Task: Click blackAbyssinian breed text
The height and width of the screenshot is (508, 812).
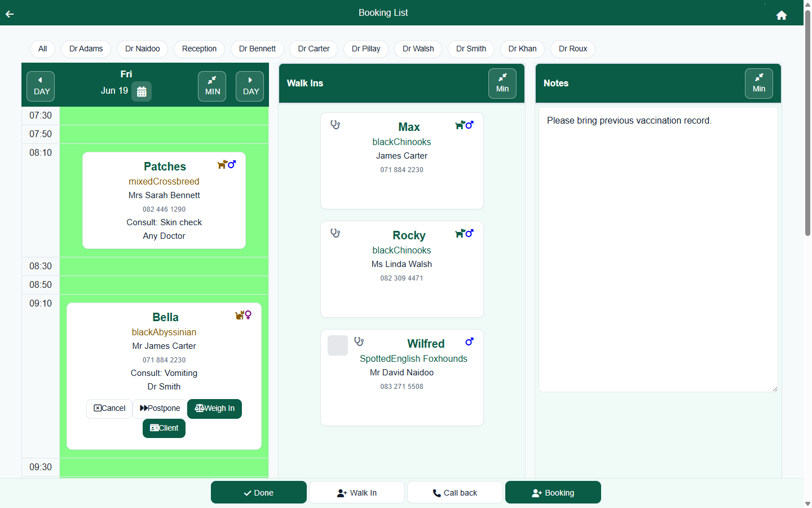Action: click(x=164, y=332)
